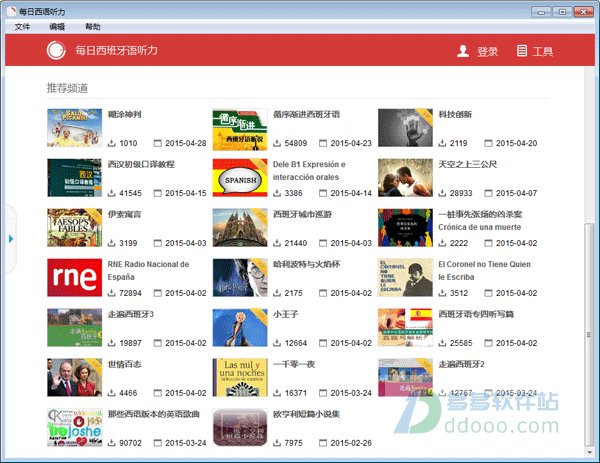Click the 那些西语版本的英语歌曲 title
Viewport: 600px width, 463px height.
point(154,414)
